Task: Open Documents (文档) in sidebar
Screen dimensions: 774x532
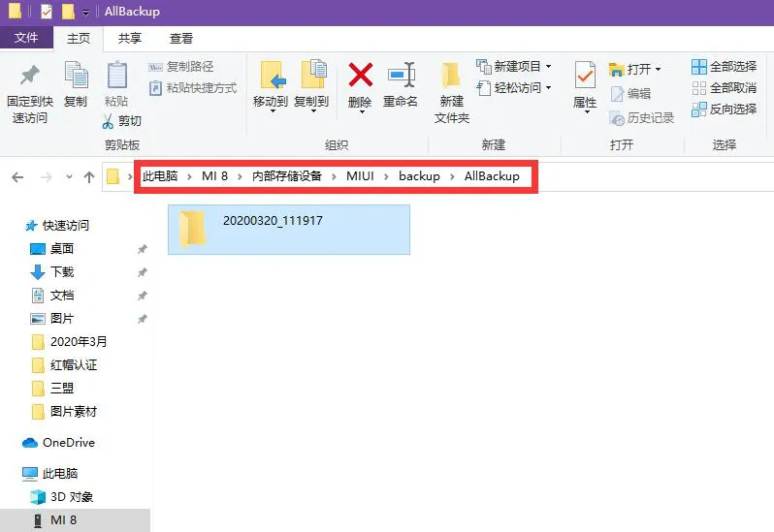Action: [52, 296]
